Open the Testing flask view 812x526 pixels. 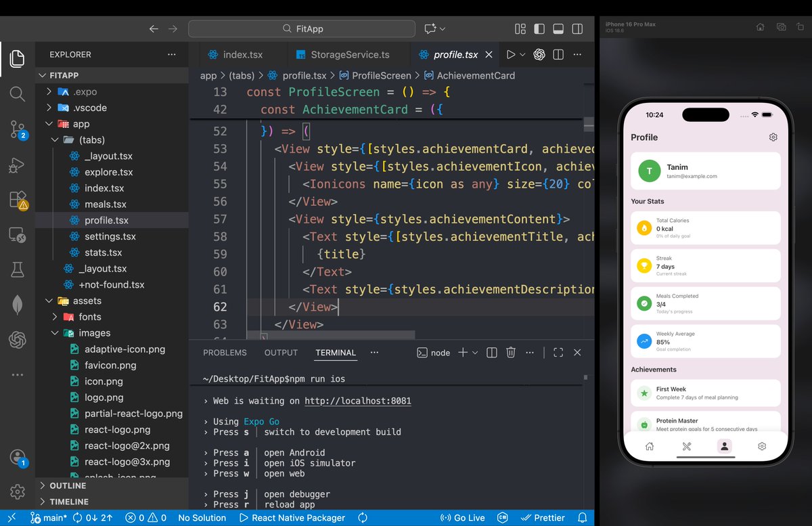18,270
